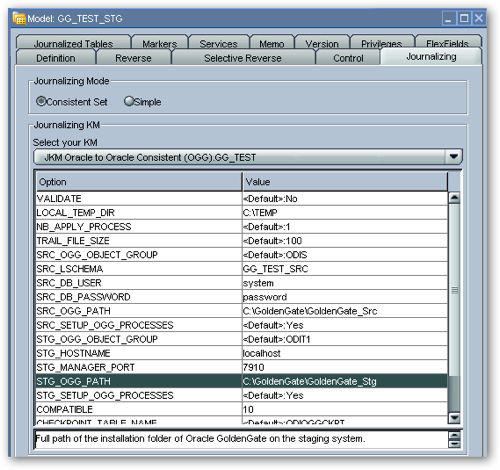500x470 pixels.
Task: Open the Privileges tab
Action: point(382,42)
